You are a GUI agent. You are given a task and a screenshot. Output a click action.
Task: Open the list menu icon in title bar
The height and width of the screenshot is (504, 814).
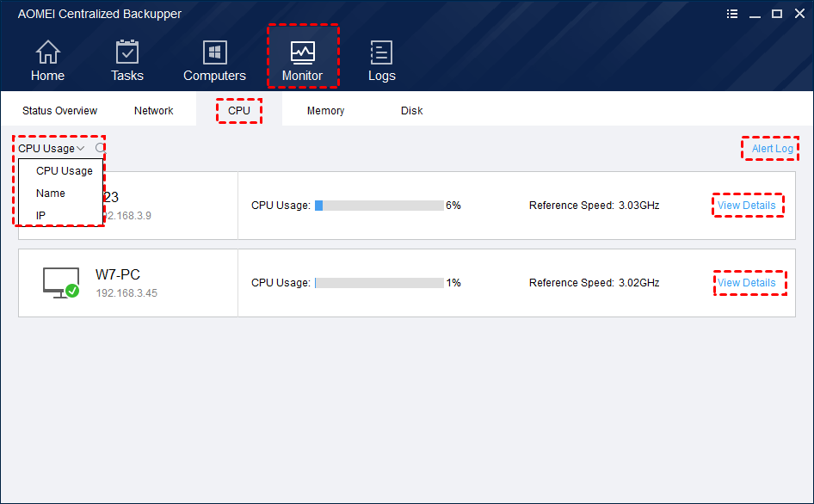(x=732, y=14)
